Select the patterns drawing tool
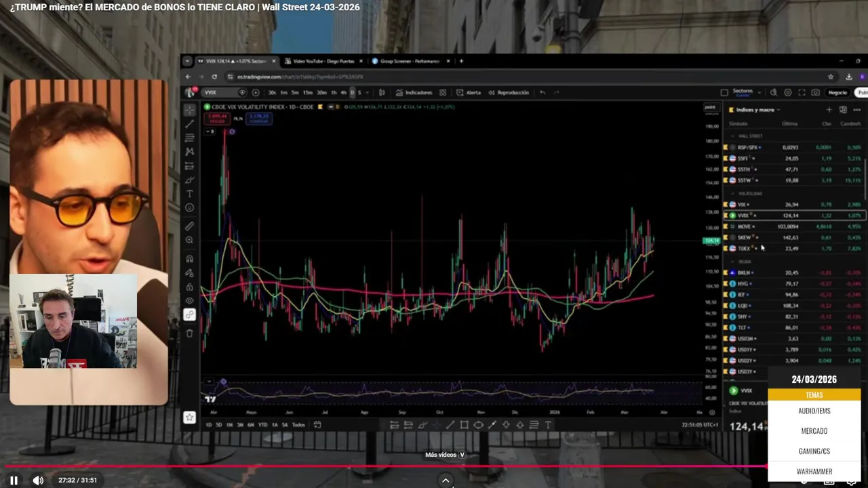 (x=189, y=152)
